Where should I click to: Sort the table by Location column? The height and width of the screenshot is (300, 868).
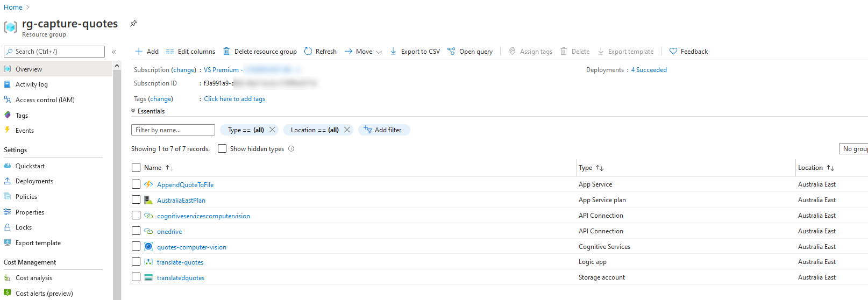[816, 168]
